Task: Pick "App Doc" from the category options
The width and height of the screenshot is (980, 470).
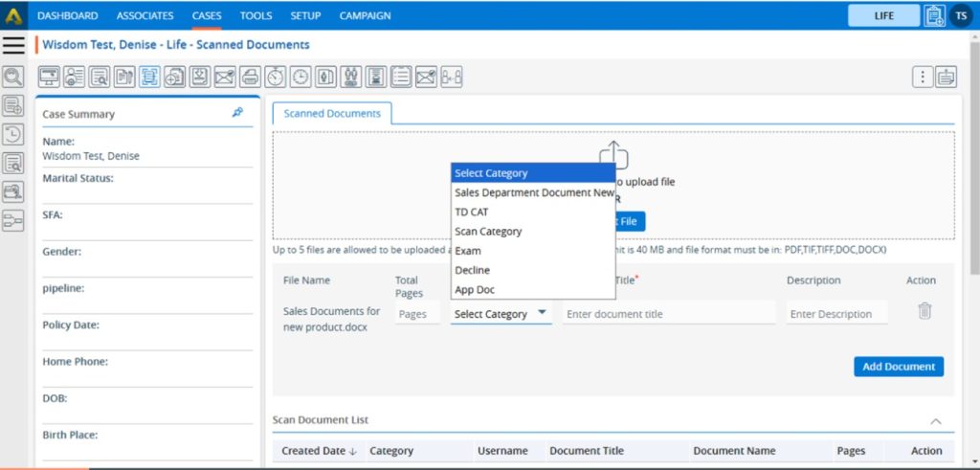Action: pos(475,290)
